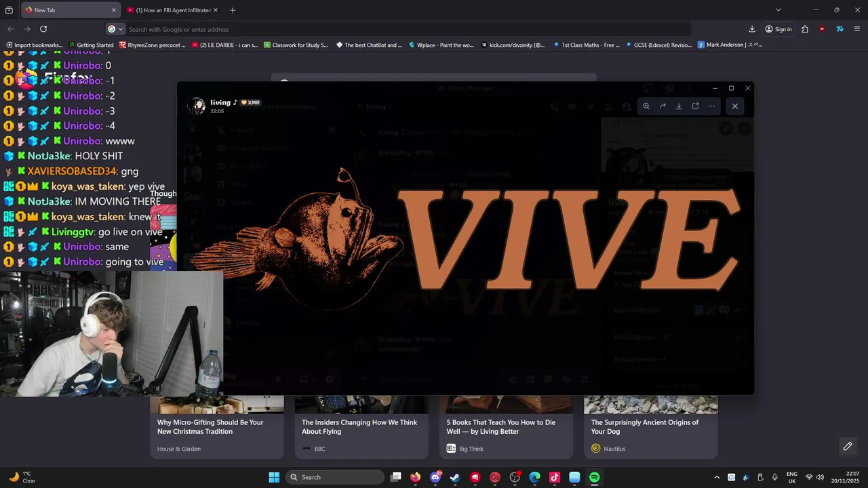Open the Windows Start menu
The height and width of the screenshot is (488, 868).
(274, 477)
